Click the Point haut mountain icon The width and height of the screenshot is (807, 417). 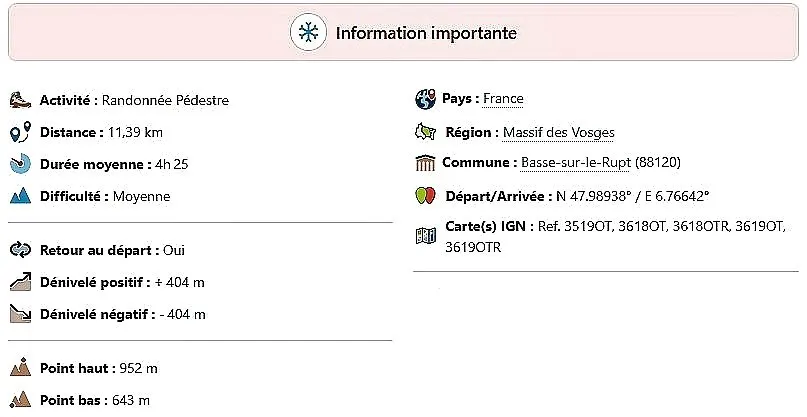pyautogui.click(x=20, y=368)
